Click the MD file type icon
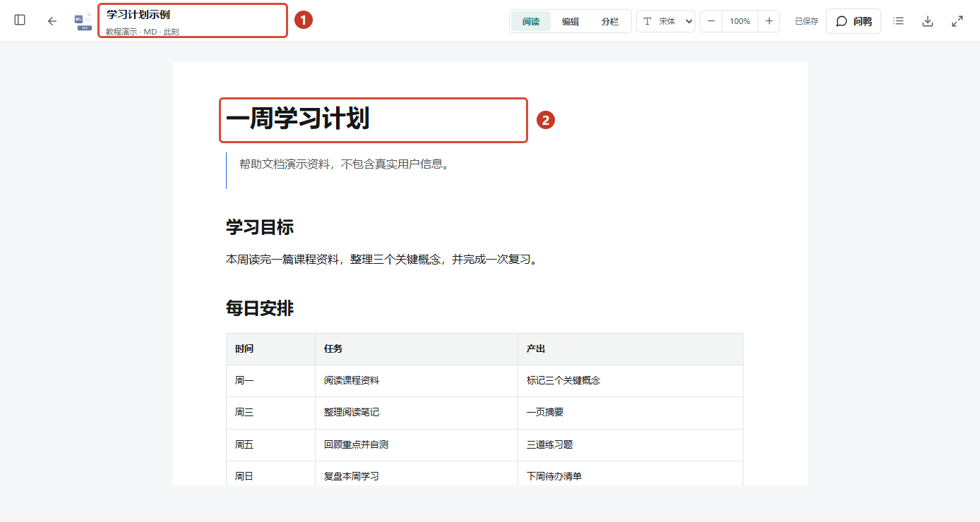This screenshot has height=522, width=980. pyautogui.click(x=83, y=21)
